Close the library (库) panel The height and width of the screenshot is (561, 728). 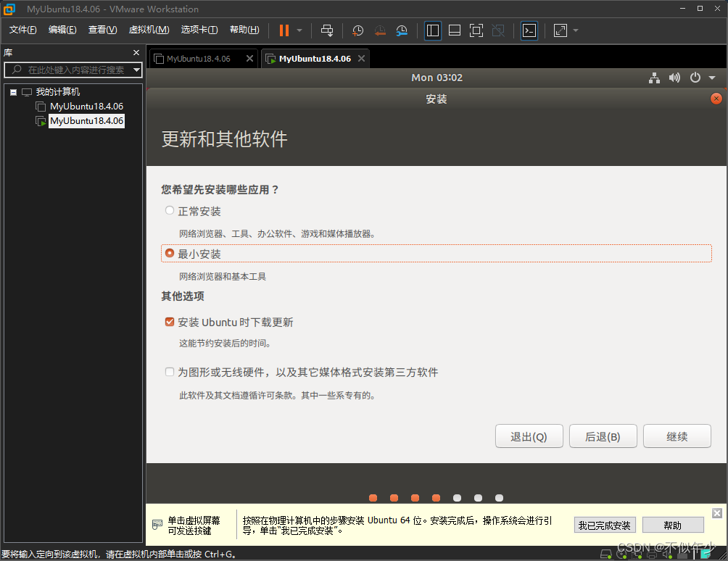pyautogui.click(x=136, y=52)
